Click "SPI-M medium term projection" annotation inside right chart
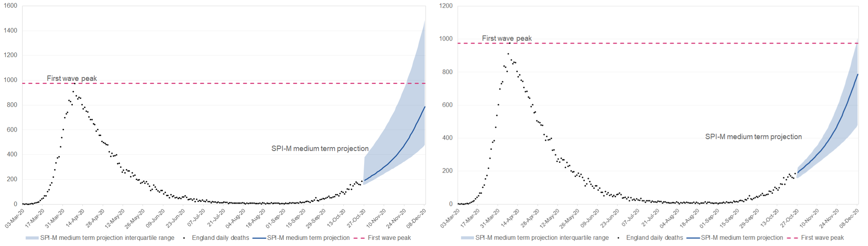The height and width of the screenshot is (246, 868). tap(753, 137)
